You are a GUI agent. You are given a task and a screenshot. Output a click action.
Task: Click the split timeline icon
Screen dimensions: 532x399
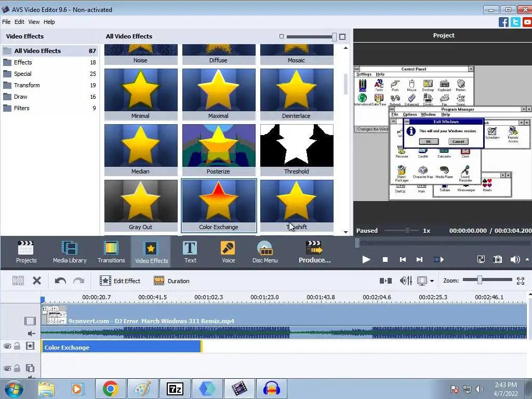coord(385,281)
